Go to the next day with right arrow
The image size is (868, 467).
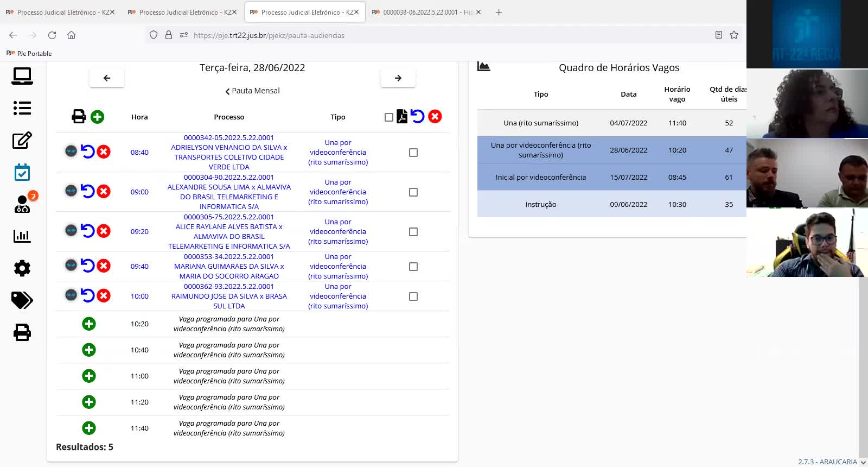(398, 78)
